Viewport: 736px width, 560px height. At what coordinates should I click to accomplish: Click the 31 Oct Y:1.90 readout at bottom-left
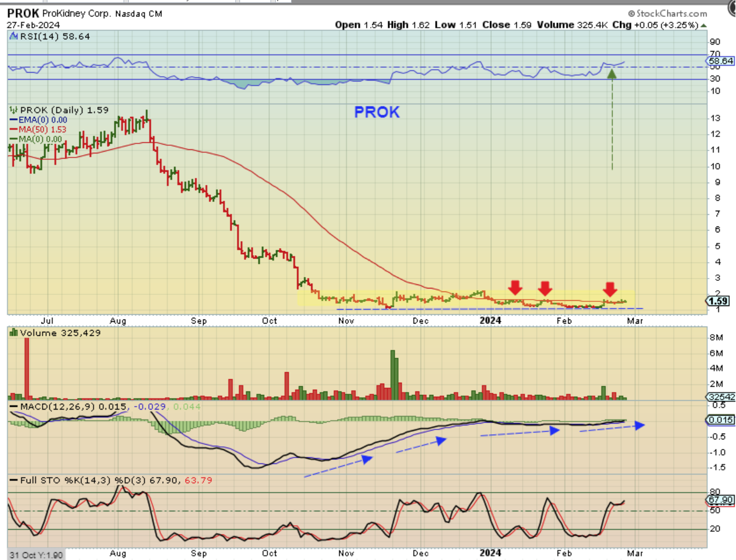[36, 555]
